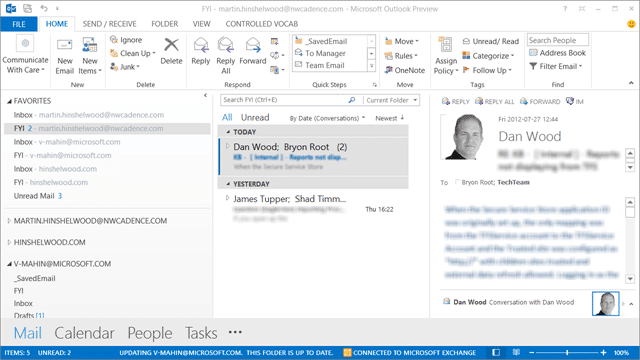Click the feedback smiley face icon
640x360 pixels.
[631, 24]
